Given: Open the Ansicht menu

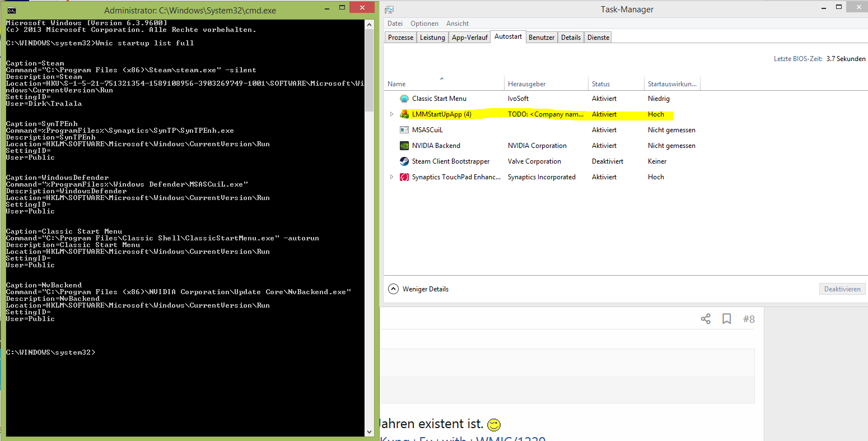Looking at the screenshot, I should point(458,24).
